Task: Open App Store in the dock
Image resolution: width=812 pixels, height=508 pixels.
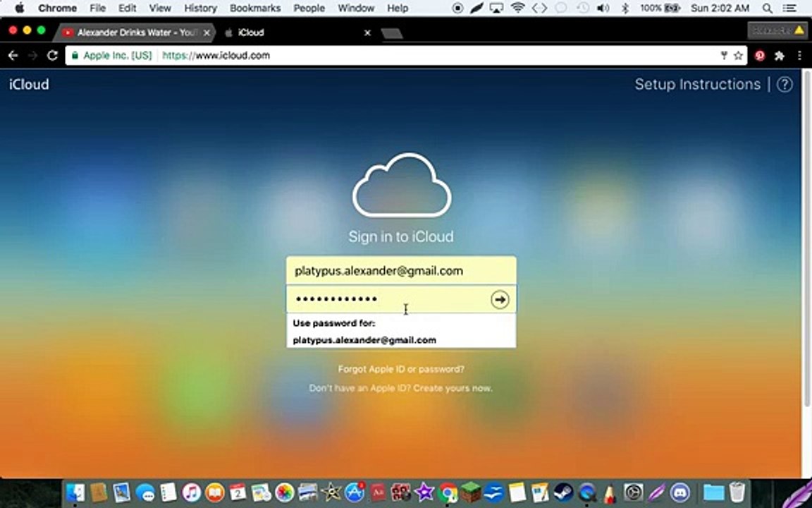Action: [355, 492]
